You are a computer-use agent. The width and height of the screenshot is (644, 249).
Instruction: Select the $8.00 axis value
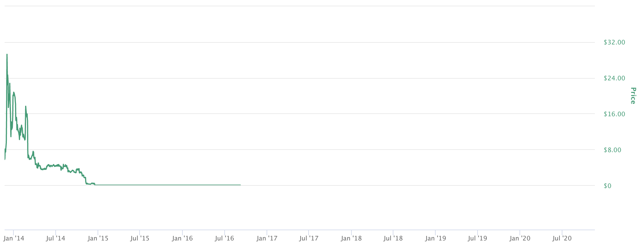click(x=612, y=150)
